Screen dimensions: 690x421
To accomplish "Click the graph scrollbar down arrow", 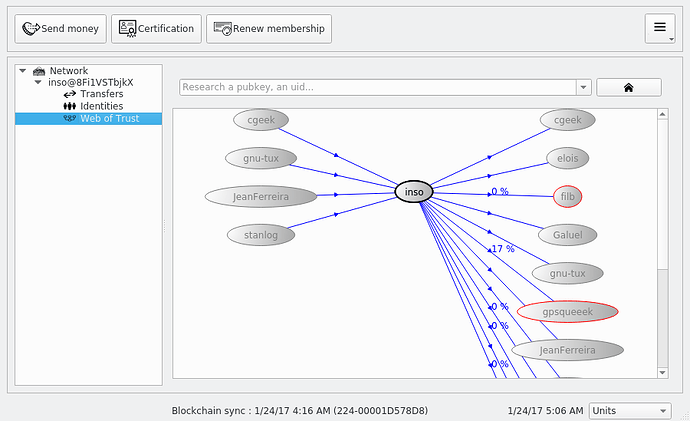I will pyautogui.click(x=663, y=373).
